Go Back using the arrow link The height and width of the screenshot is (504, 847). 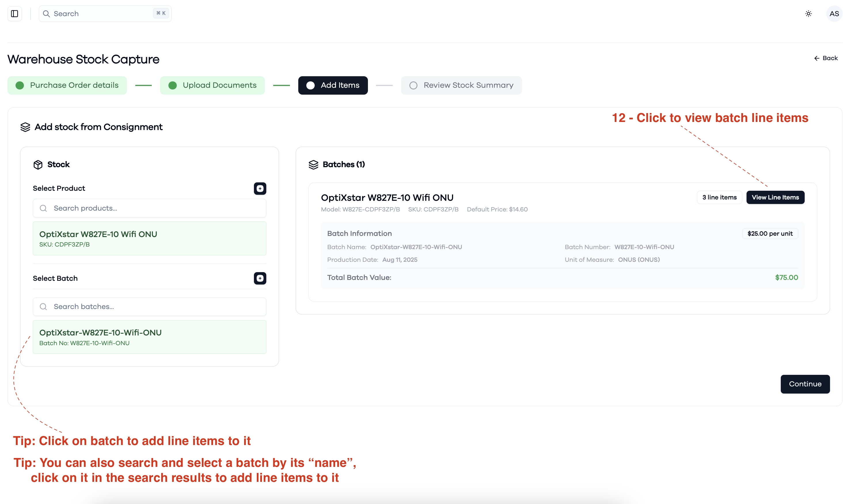(826, 58)
